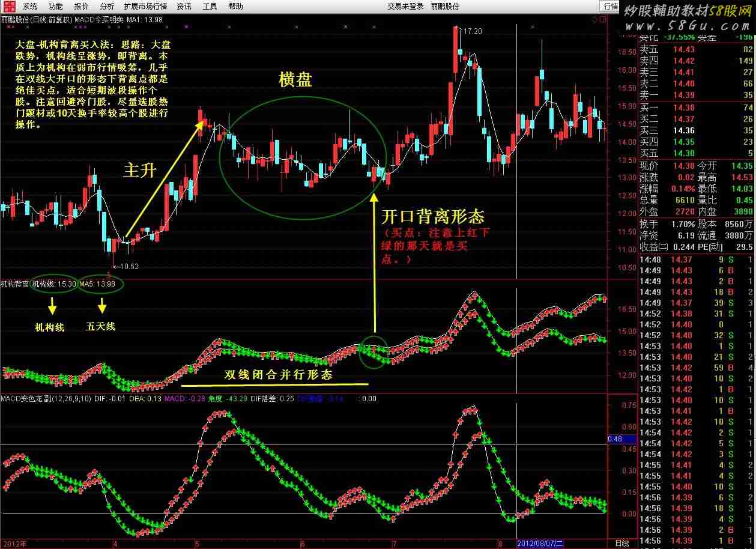This screenshot has width=756, height=549.
Task: Click the 17.20 peak price marker
Action: pos(471,29)
